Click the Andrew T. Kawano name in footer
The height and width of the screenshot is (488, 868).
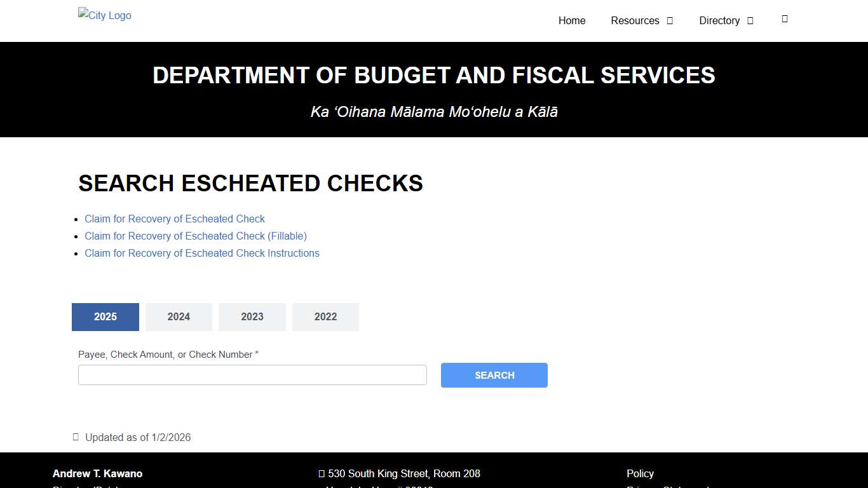pos(97,473)
